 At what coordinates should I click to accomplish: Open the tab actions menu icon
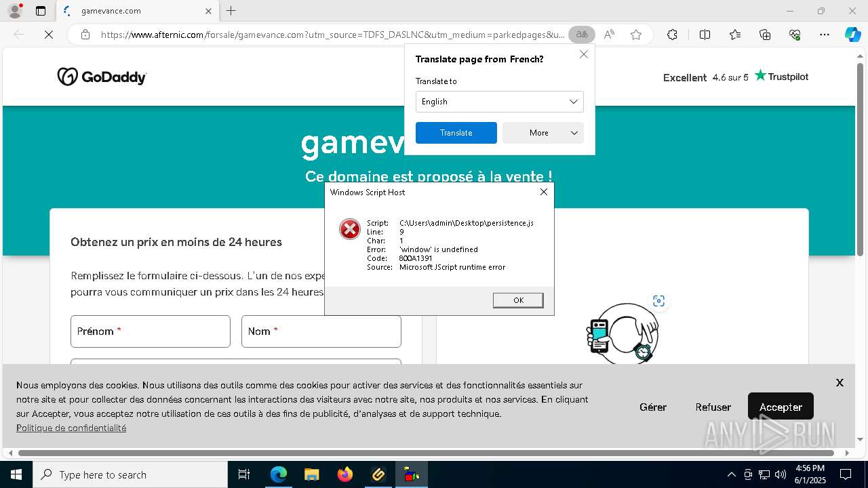(41, 11)
